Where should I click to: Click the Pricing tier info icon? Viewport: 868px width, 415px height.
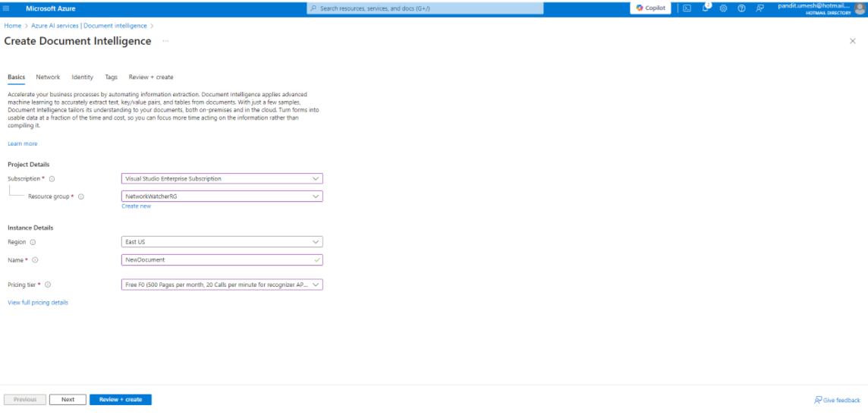click(48, 285)
